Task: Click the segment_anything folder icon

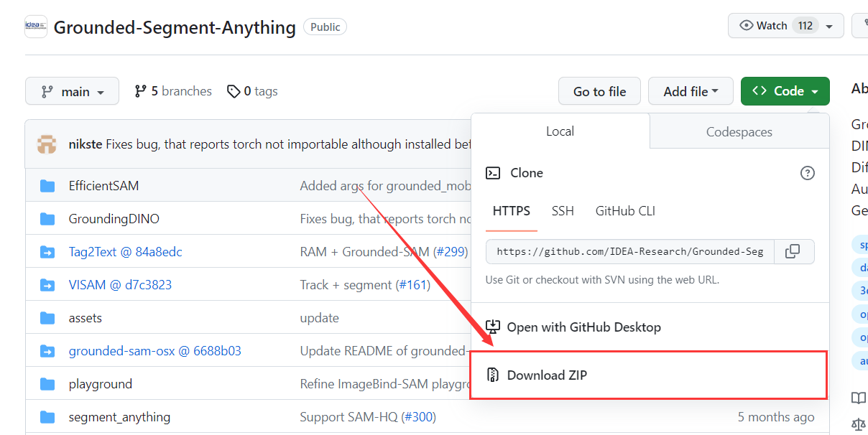Action: pyautogui.click(x=47, y=417)
